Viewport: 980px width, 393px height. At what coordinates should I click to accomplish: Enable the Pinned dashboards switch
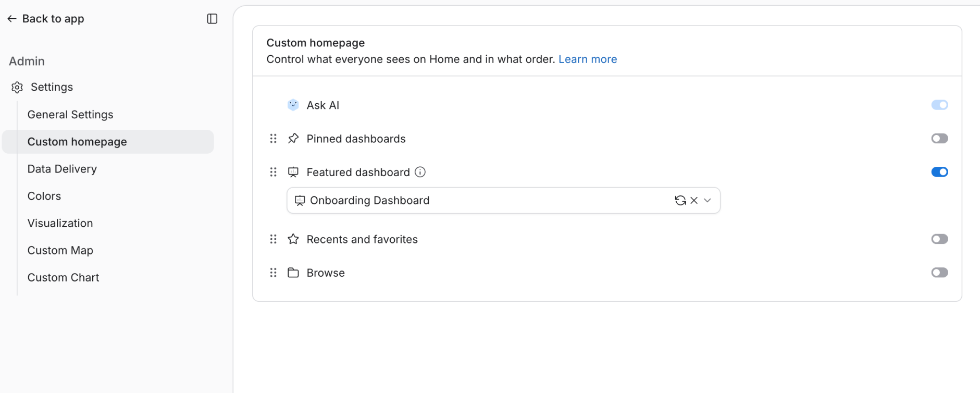(939, 139)
